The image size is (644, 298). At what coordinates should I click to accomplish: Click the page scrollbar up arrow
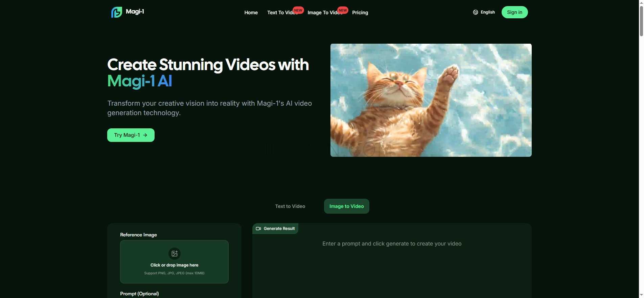(641, 3)
